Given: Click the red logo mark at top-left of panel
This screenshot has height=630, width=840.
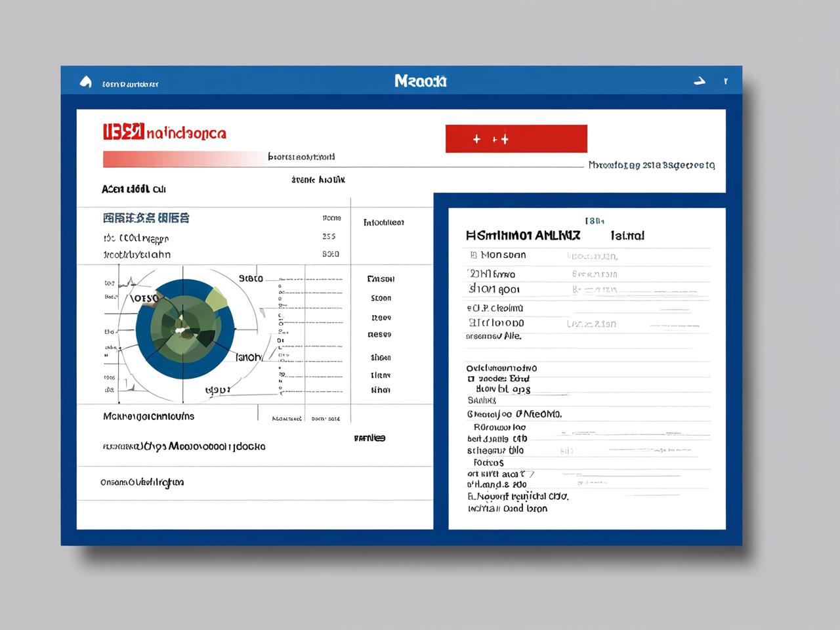Looking at the screenshot, I should (x=123, y=132).
